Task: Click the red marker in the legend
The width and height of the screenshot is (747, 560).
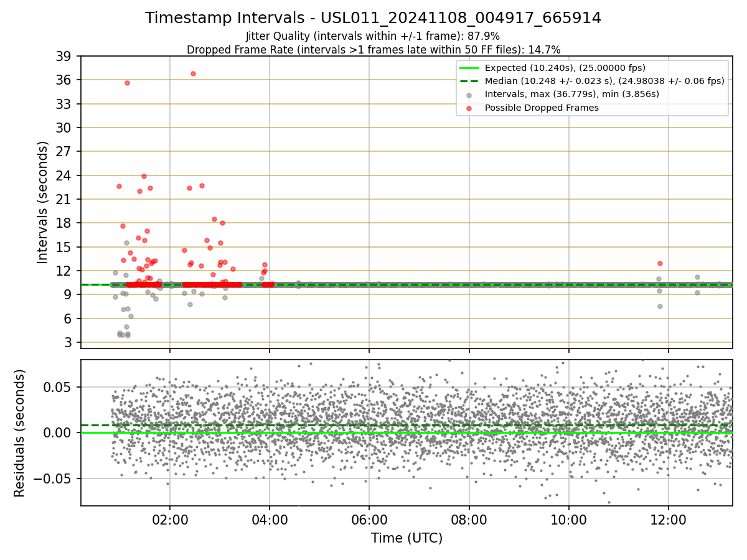Action: pos(469,108)
